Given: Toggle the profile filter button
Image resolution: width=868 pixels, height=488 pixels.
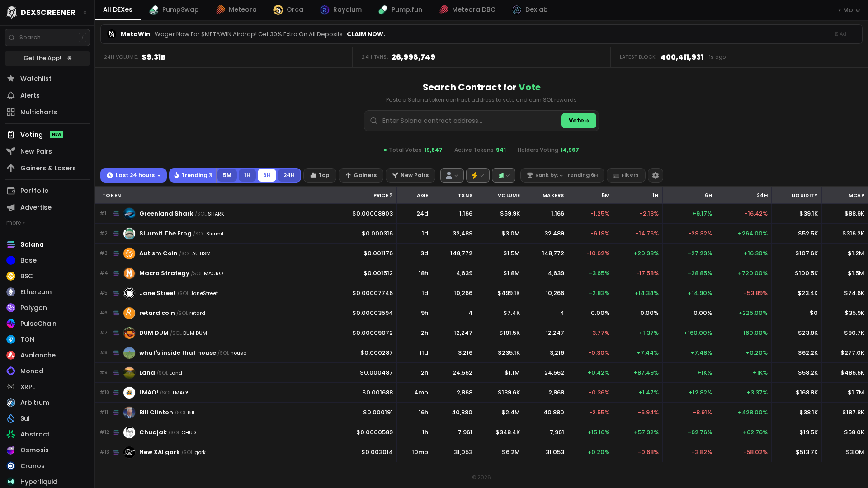Looking at the screenshot, I should pyautogui.click(x=452, y=175).
